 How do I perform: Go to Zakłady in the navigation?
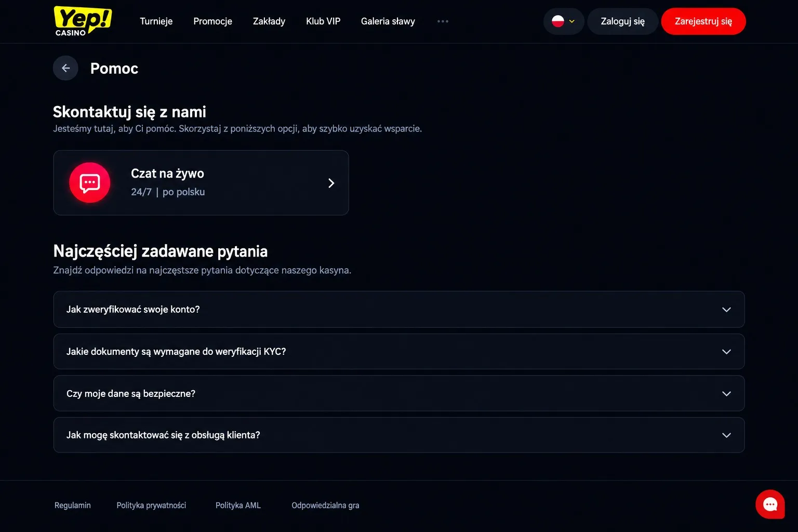pos(269,21)
